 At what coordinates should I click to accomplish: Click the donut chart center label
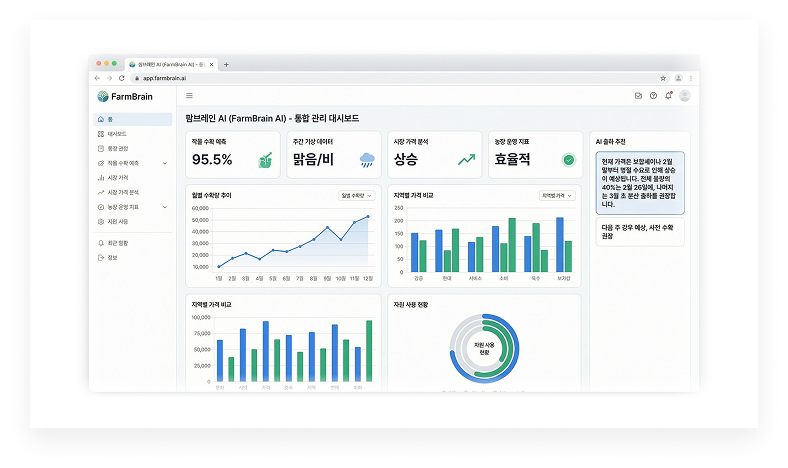tap(484, 349)
